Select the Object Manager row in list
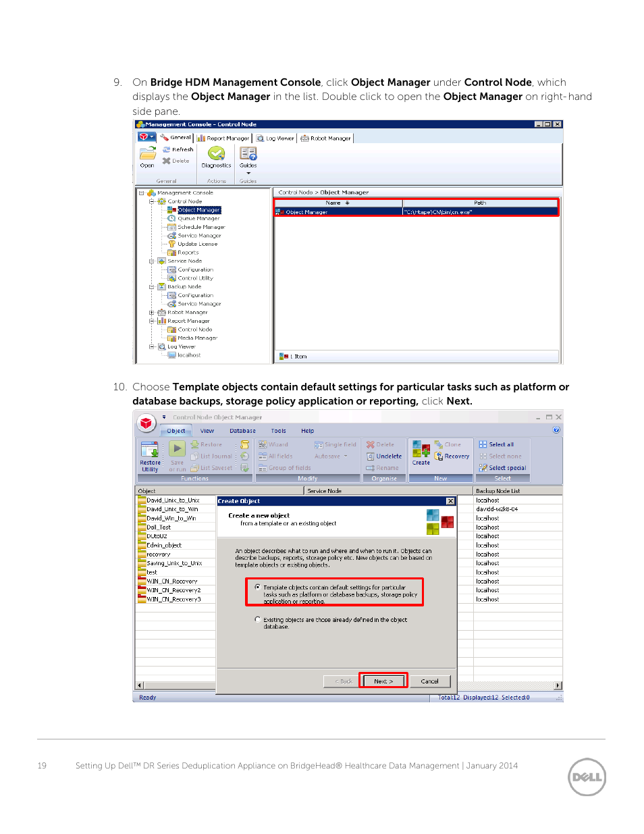The image size is (644, 834). pyautogui.click(x=417, y=212)
